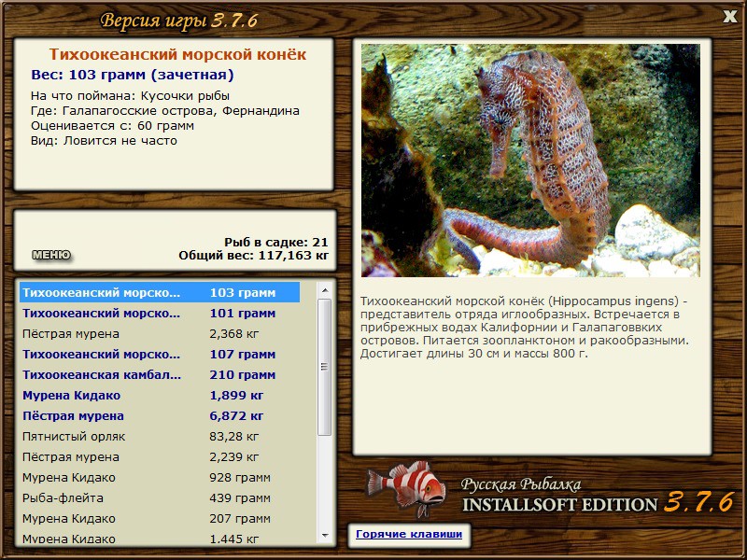The width and height of the screenshot is (747, 560).
Task: Click the INSTALLSOFT EDITION 3.7.6 logo text
Action: pyautogui.click(x=598, y=504)
